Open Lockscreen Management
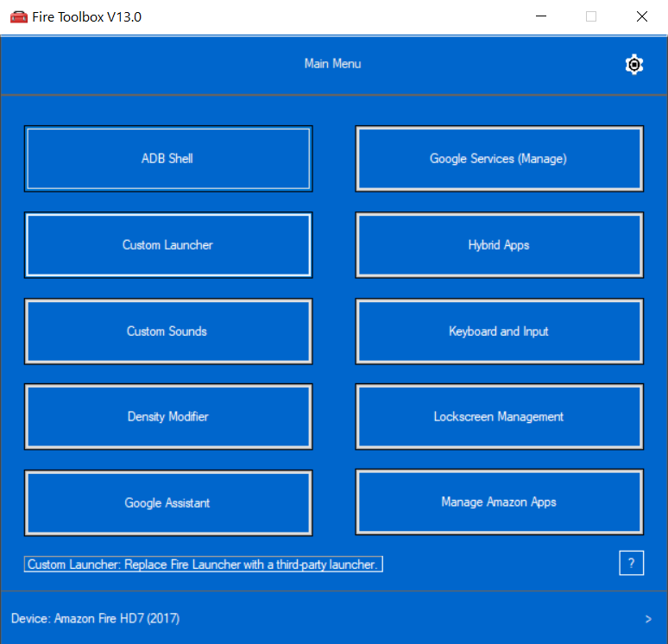Screen dimensions: 668x644 tap(500, 416)
